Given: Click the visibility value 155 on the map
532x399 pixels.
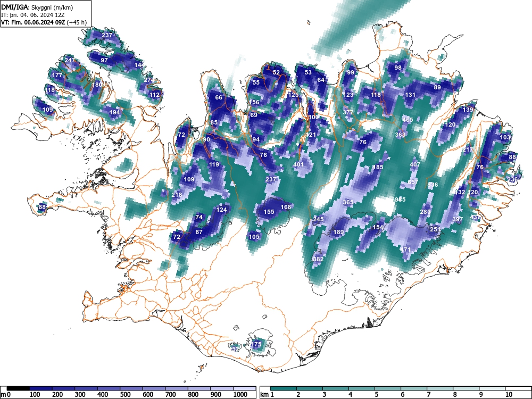Looking at the screenshot, I should click(269, 212).
